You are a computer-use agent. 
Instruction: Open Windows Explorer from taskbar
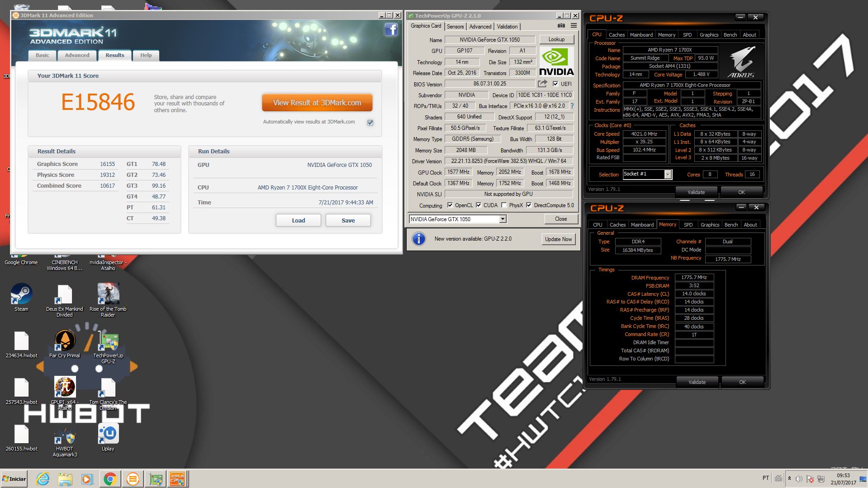coord(65,479)
